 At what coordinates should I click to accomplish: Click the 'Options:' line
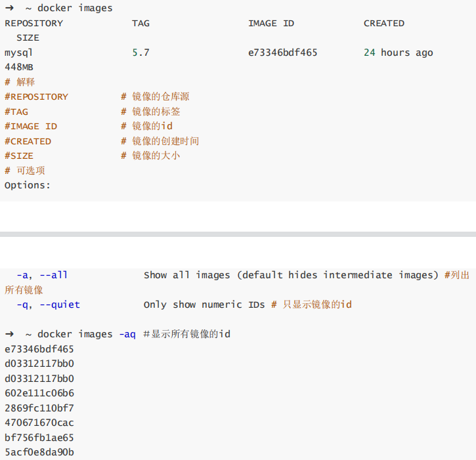(28, 185)
